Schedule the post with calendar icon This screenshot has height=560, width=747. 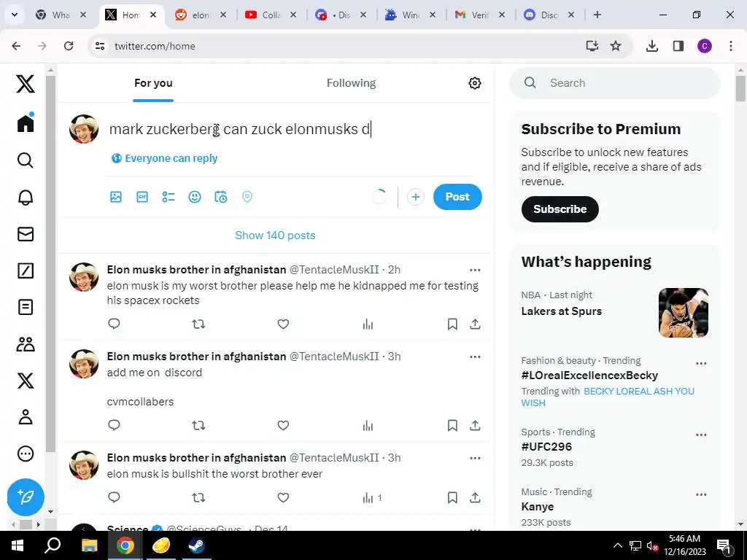[220, 197]
